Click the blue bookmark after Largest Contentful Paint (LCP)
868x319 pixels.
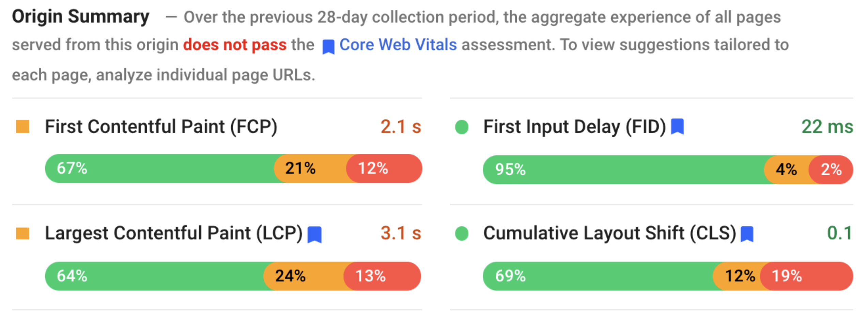[314, 234]
